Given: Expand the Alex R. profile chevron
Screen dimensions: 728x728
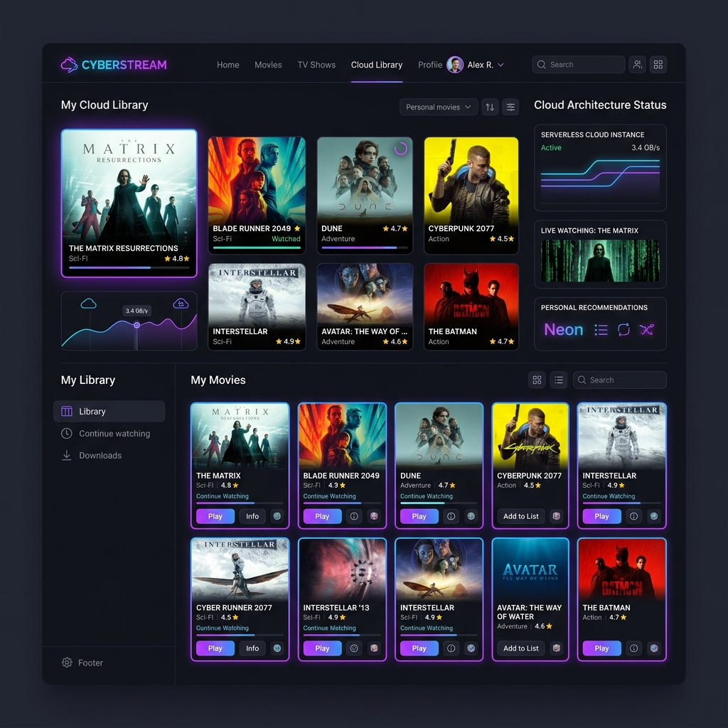Looking at the screenshot, I should pyautogui.click(x=501, y=65).
